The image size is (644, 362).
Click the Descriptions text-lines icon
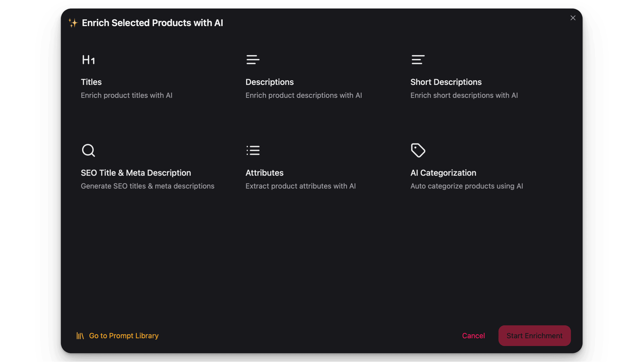(253, 60)
